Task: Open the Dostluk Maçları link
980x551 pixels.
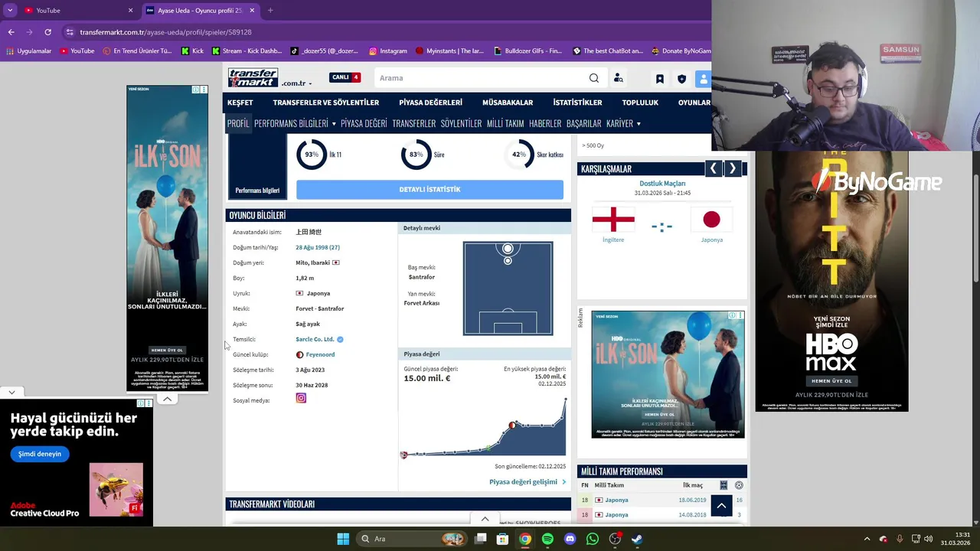Action: (x=662, y=184)
